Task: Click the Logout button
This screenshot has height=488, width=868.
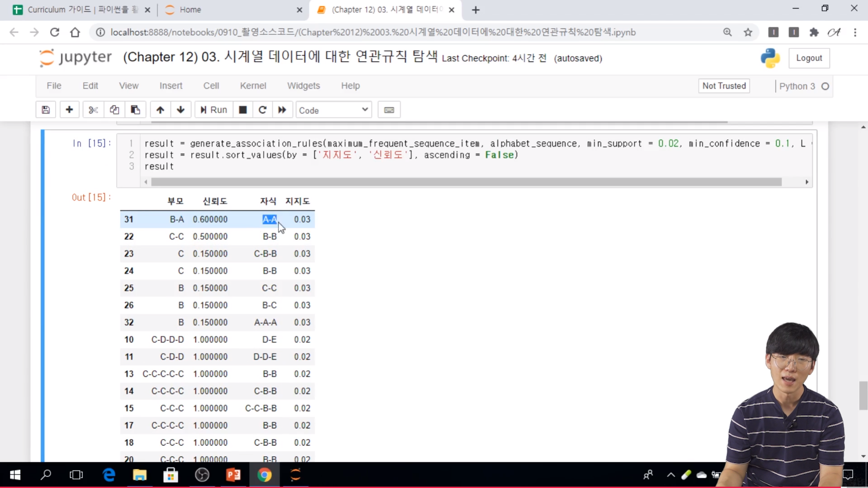Action: (809, 58)
